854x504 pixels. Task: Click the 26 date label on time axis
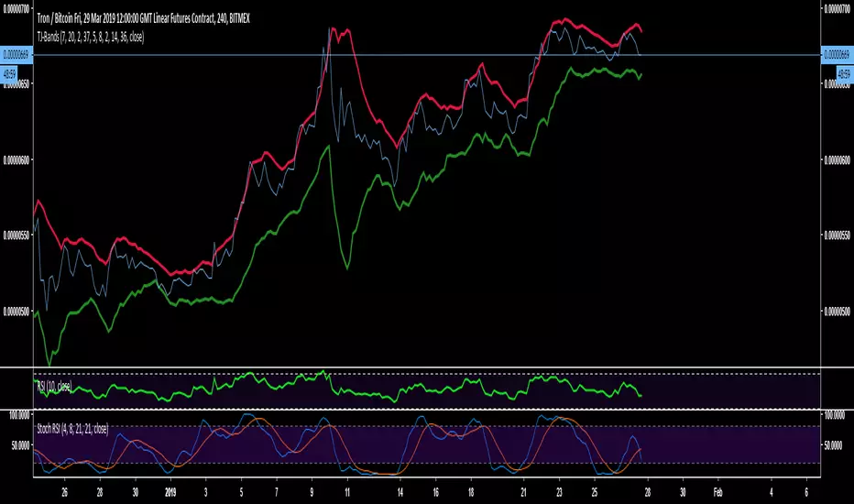65,492
